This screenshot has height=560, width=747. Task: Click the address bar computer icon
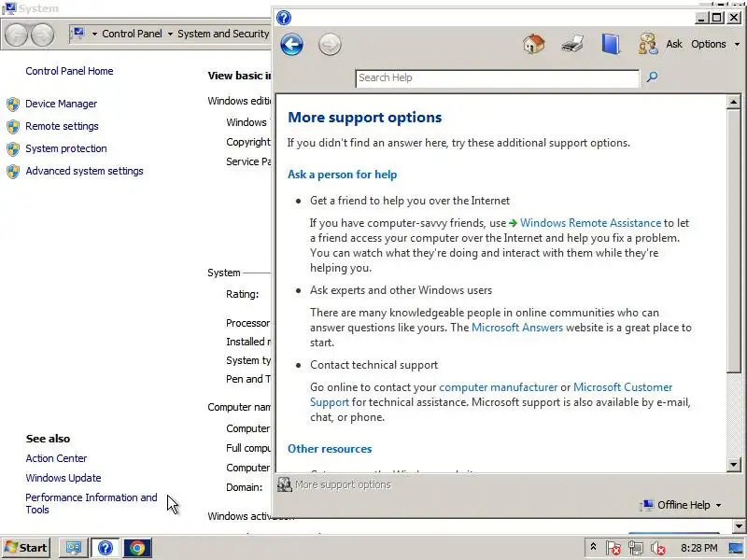click(x=78, y=34)
